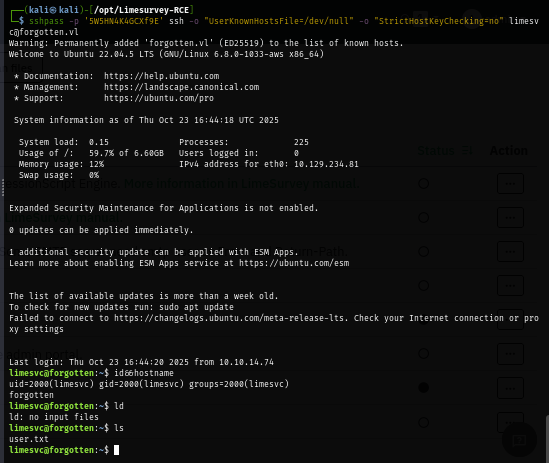This screenshot has width=549, height=463.
Task: Click the eth0 IPv4 address 10.129.234.81
Action: point(326,164)
